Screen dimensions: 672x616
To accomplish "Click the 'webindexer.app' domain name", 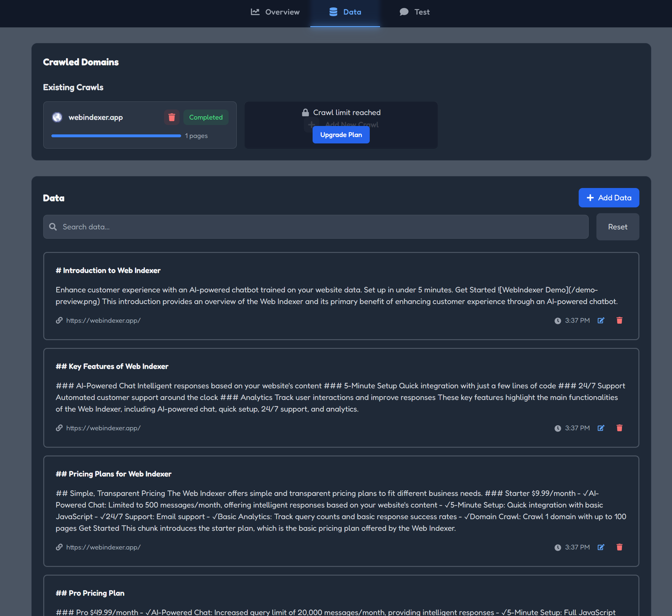I will point(96,117).
